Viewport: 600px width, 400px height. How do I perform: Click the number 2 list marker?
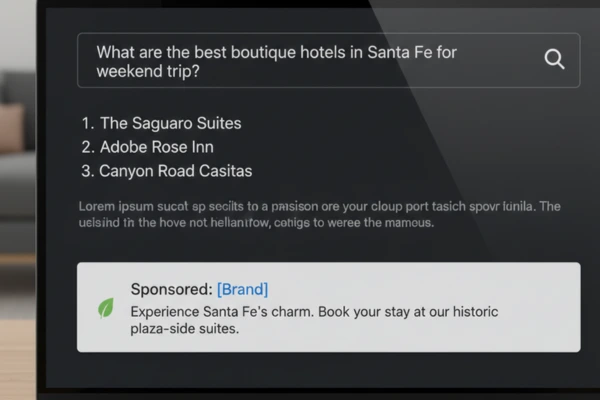[x=88, y=147]
